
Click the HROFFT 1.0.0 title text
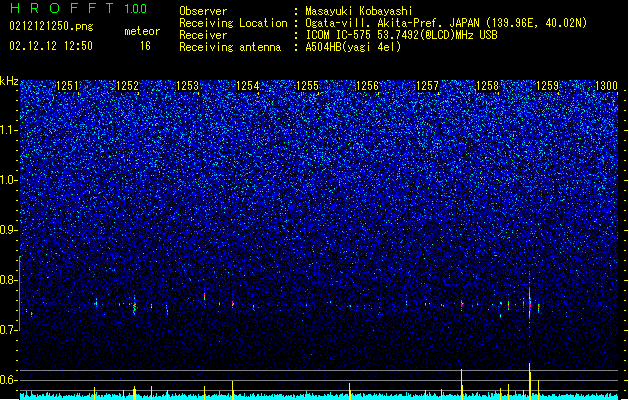[79, 8]
